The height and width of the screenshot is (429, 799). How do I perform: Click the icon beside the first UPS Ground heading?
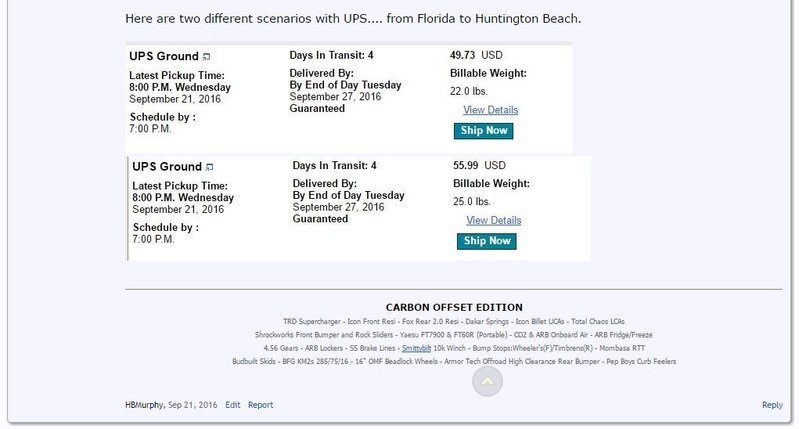206,57
